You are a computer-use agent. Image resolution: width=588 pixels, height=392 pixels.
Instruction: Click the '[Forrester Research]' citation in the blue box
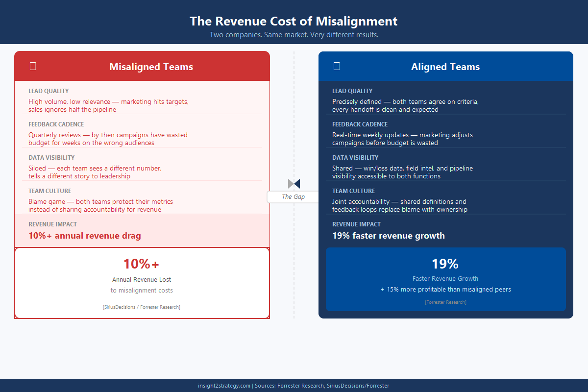coord(445,302)
